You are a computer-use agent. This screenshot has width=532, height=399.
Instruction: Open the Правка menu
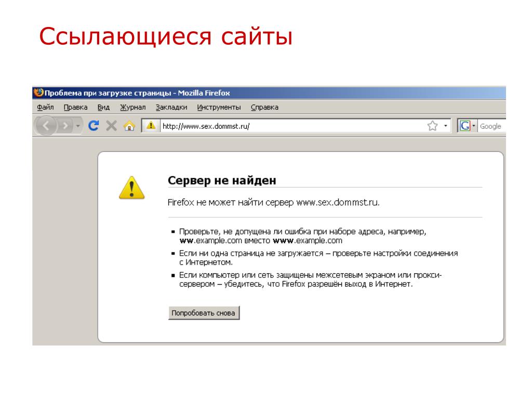click(x=75, y=107)
